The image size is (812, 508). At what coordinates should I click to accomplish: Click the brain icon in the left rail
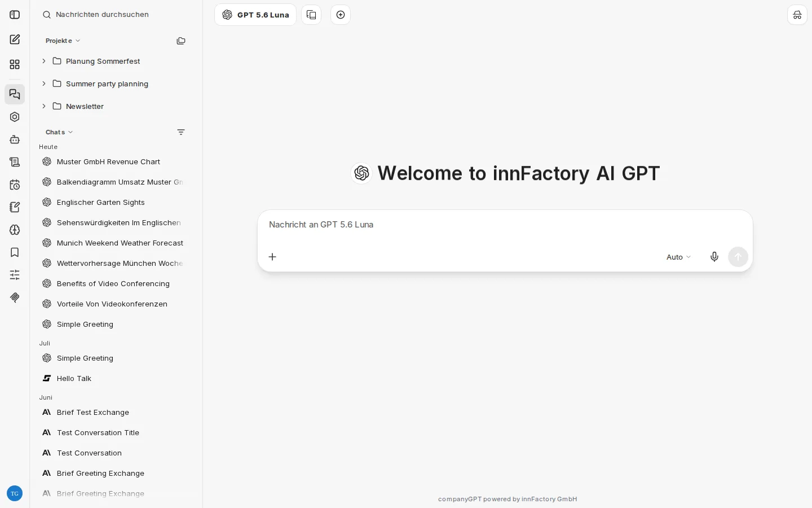[15, 230]
